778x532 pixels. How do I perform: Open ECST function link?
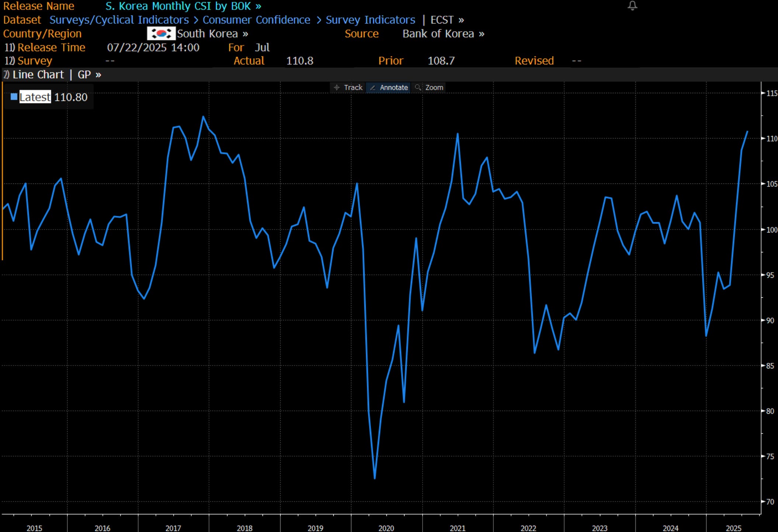pyautogui.click(x=447, y=20)
